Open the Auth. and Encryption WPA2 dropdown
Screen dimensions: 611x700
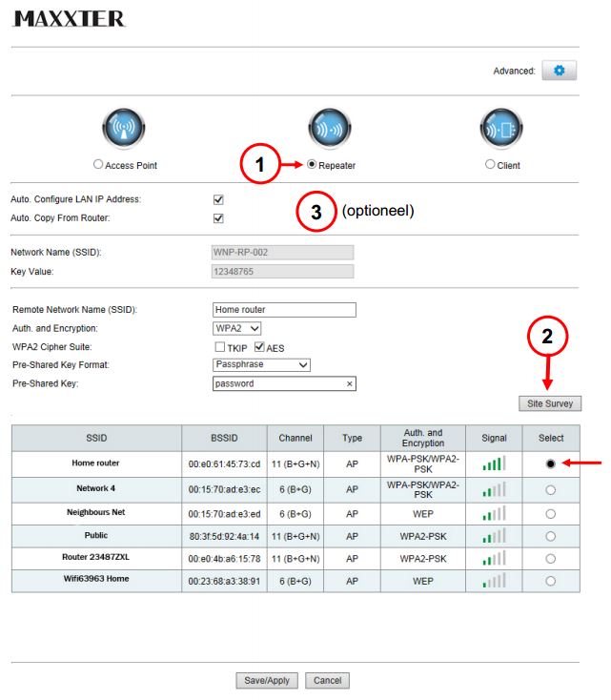point(236,329)
